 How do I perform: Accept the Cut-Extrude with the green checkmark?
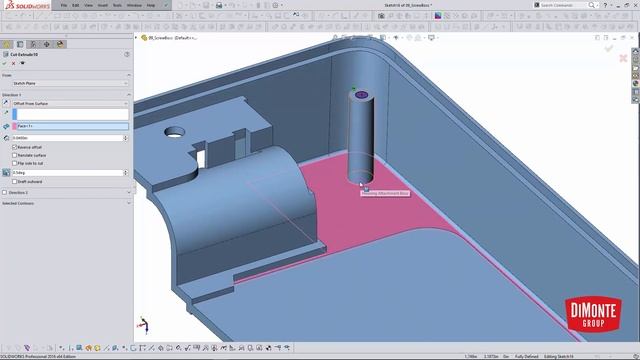[x=4, y=63]
